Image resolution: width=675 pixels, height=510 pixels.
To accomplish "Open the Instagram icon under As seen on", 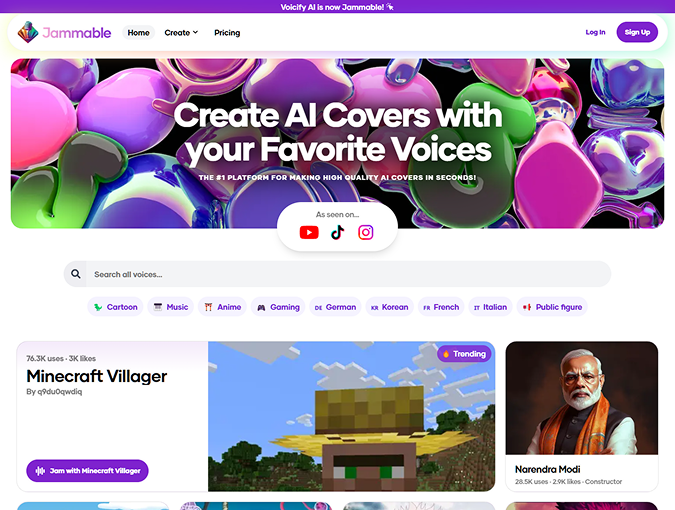I will [365, 232].
